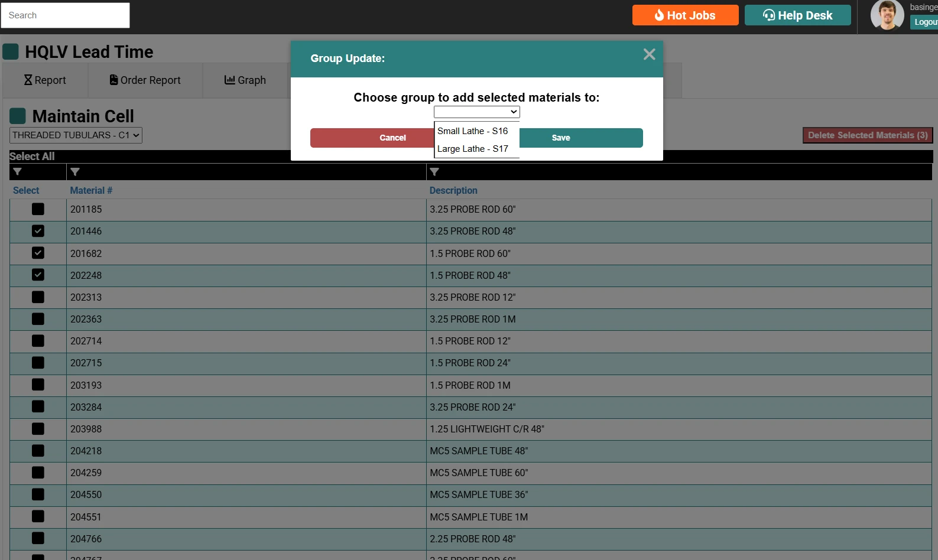Check the box for material 203284
This screenshot has width=938, height=560.
pyautogui.click(x=38, y=406)
